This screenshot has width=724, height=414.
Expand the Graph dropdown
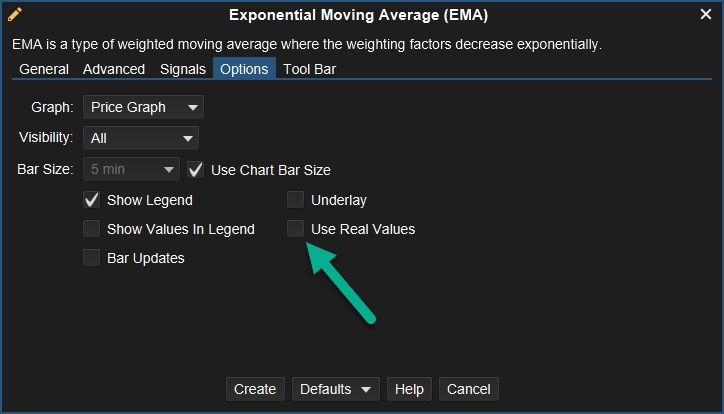[x=142, y=107]
